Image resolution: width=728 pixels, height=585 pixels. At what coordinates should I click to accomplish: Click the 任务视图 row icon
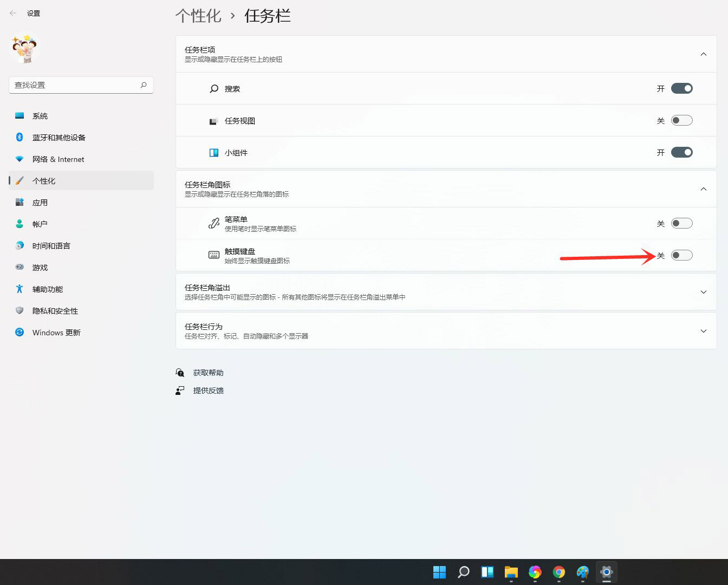(x=214, y=121)
